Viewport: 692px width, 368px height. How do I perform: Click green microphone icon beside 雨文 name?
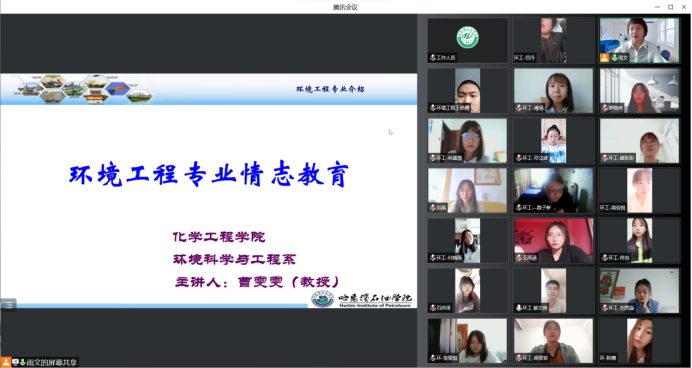tap(614, 57)
